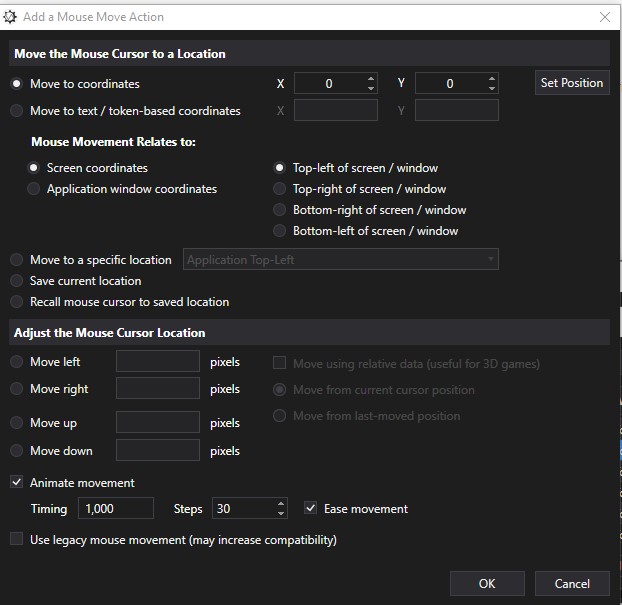Click the Cancel button
Screen dimensions: 622x605
(572, 584)
